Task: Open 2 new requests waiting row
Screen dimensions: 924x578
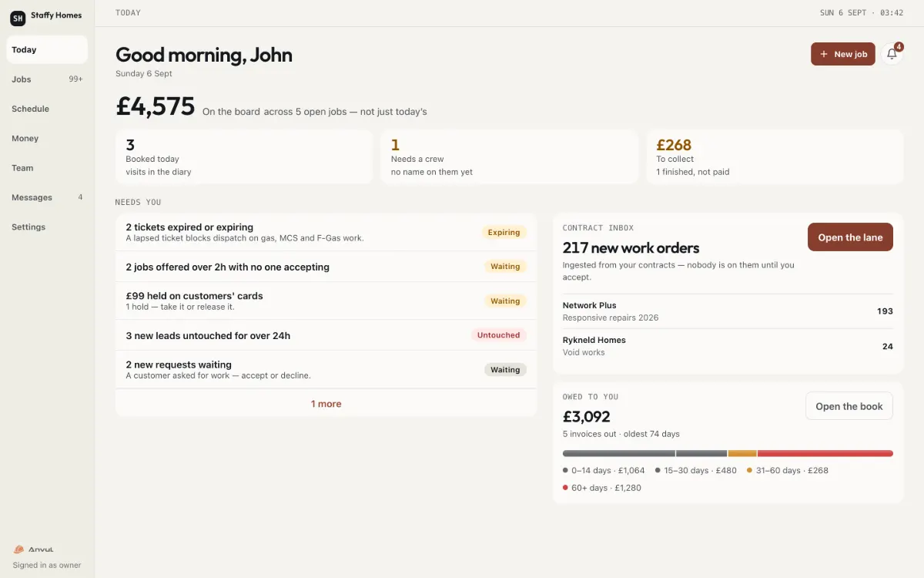Action: [x=326, y=370]
